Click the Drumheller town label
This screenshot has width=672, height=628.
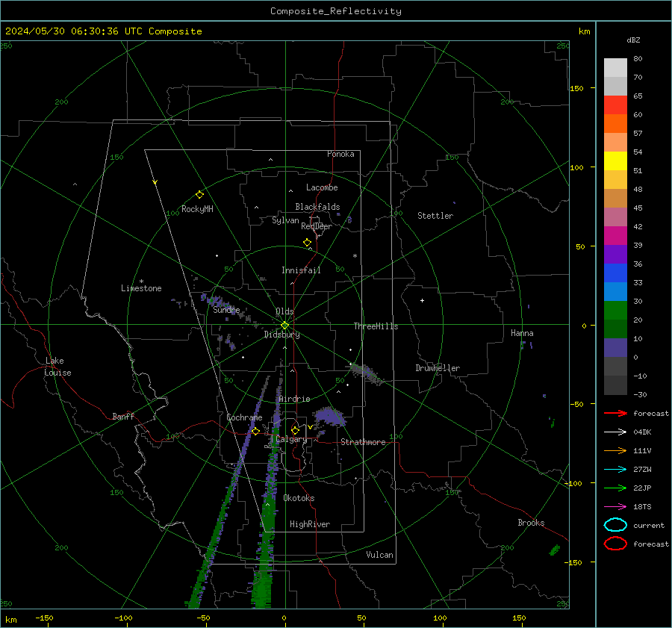pyautogui.click(x=438, y=368)
